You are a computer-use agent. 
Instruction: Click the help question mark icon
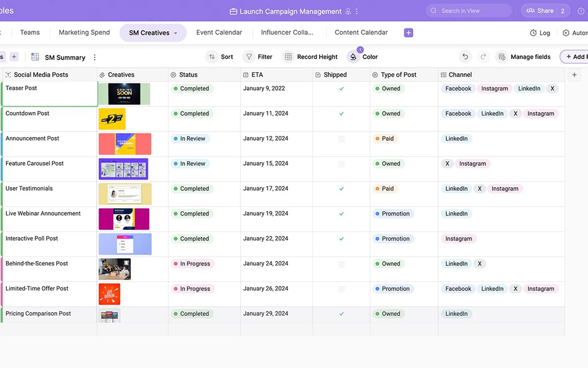[581, 11]
